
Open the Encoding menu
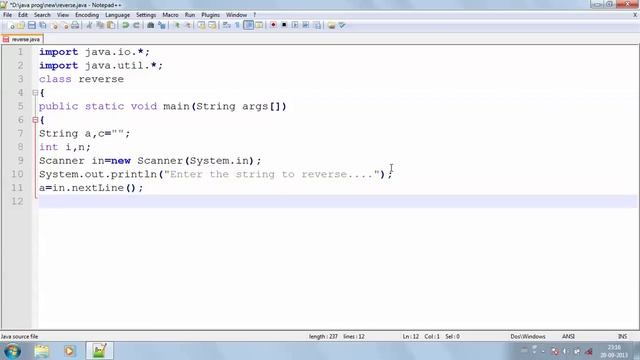[x=87, y=15]
